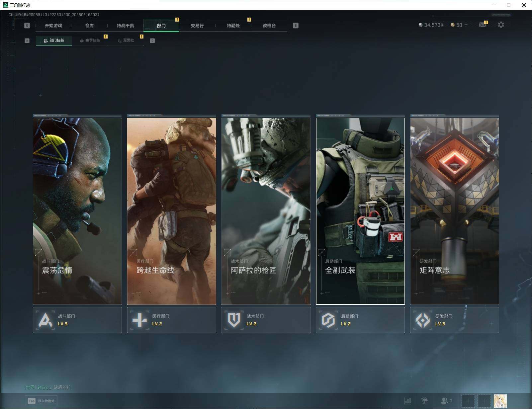Go to the 特战干员 tab
532x409 pixels.
pyautogui.click(x=125, y=26)
